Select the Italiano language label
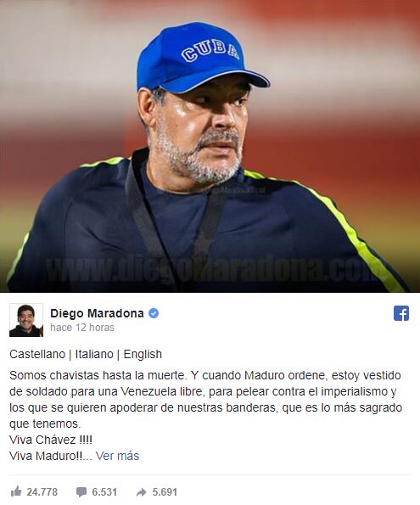Screen dimensions: 420x505 (x=94, y=354)
